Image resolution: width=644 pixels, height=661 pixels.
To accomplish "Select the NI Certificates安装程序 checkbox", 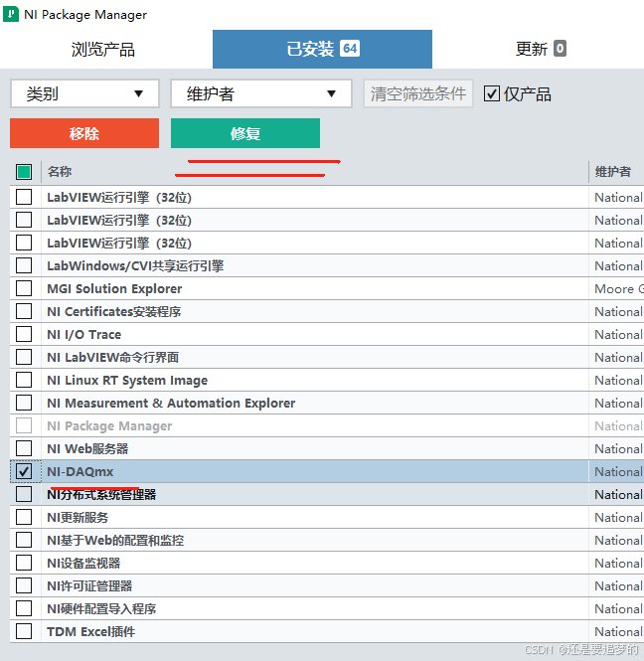I will point(24,311).
